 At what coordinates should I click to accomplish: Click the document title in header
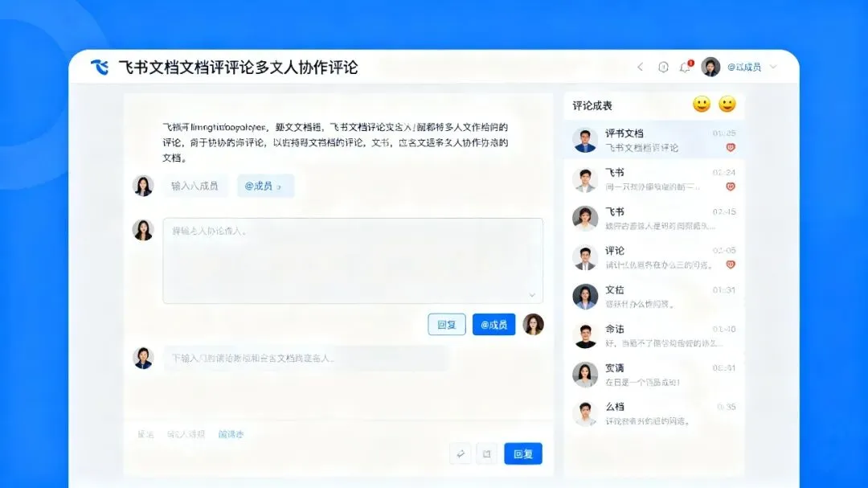[238, 67]
